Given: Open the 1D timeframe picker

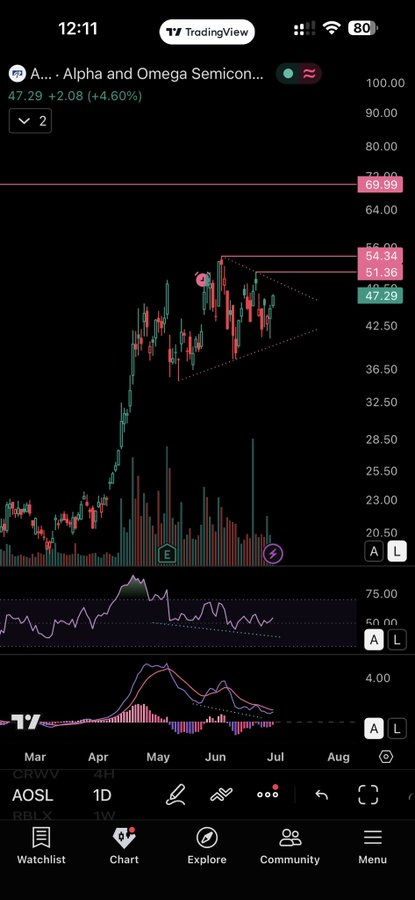Looking at the screenshot, I should [102, 796].
